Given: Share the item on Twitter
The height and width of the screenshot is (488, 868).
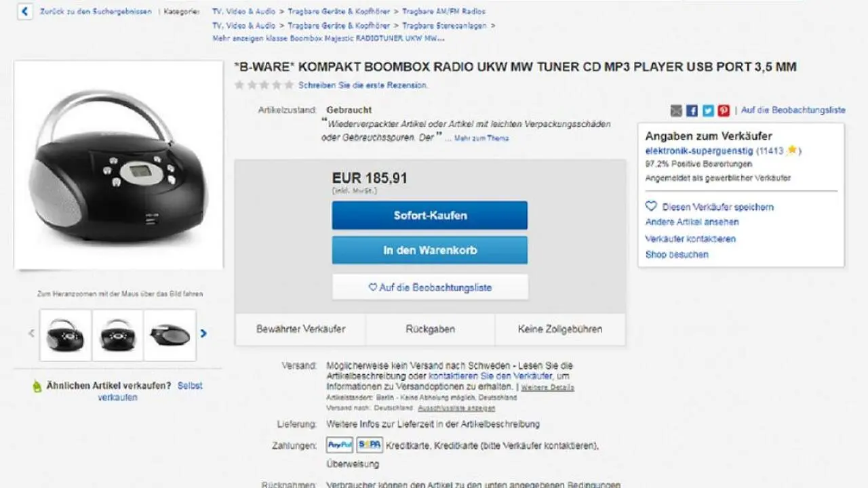Looking at the screenshot, I should pos(708,110).
